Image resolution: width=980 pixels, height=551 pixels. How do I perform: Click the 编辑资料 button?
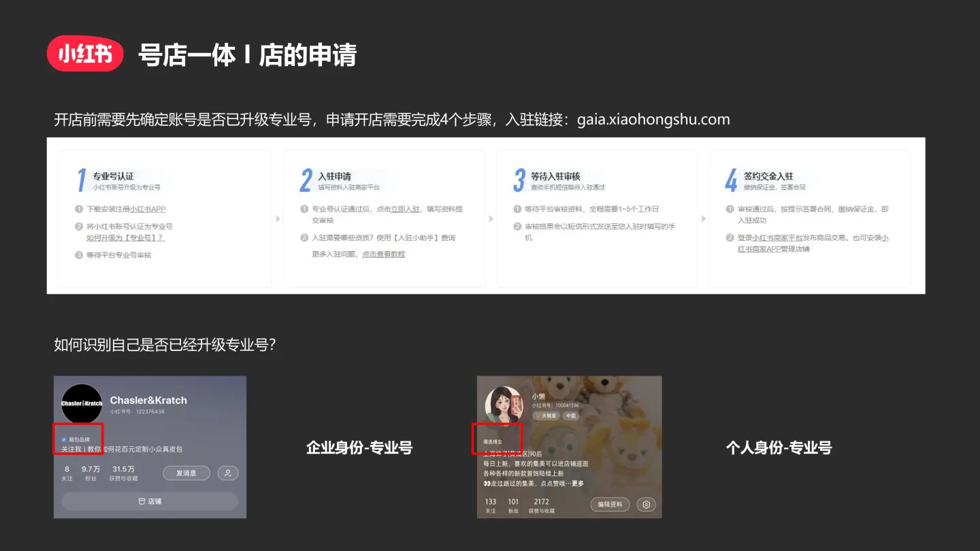click(610, 505)
